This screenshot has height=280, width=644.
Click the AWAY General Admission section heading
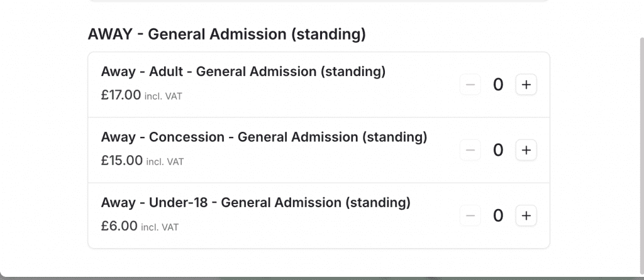click(226, 35)
